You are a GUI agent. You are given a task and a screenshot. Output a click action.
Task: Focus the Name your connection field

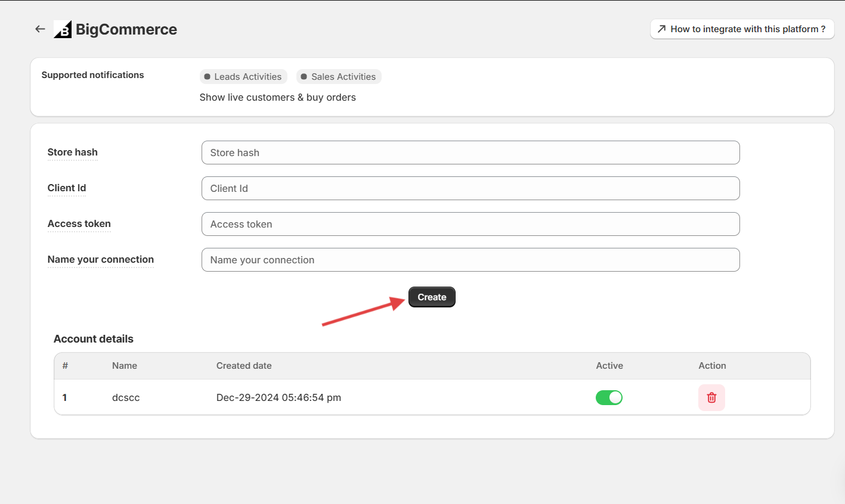coord(471,260)
